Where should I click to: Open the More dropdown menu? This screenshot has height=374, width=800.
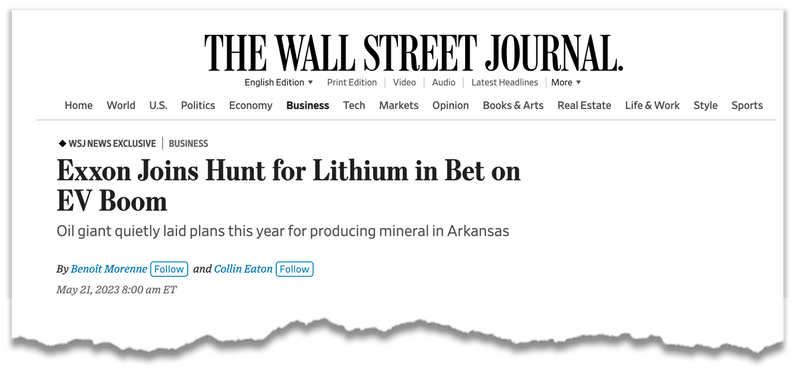566,82
